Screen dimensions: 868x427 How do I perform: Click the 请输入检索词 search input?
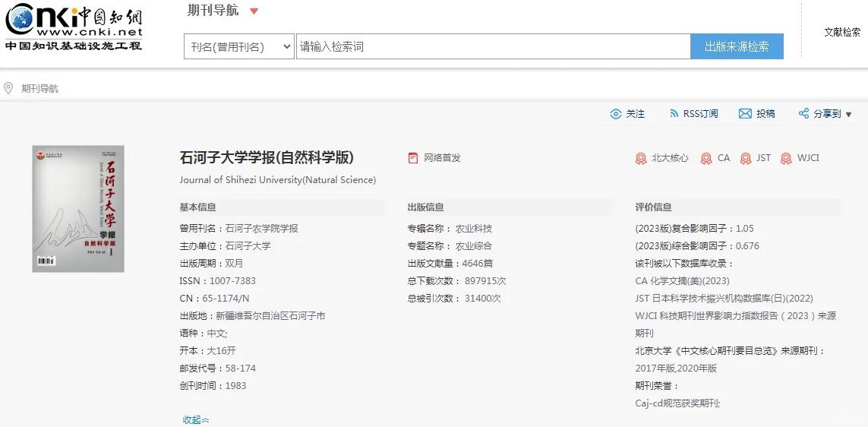[493, 46]
